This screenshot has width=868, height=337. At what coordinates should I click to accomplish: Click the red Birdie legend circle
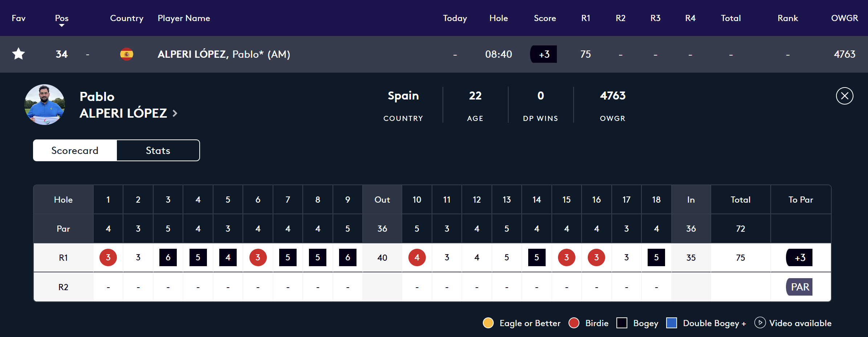[x=574, y=323]
